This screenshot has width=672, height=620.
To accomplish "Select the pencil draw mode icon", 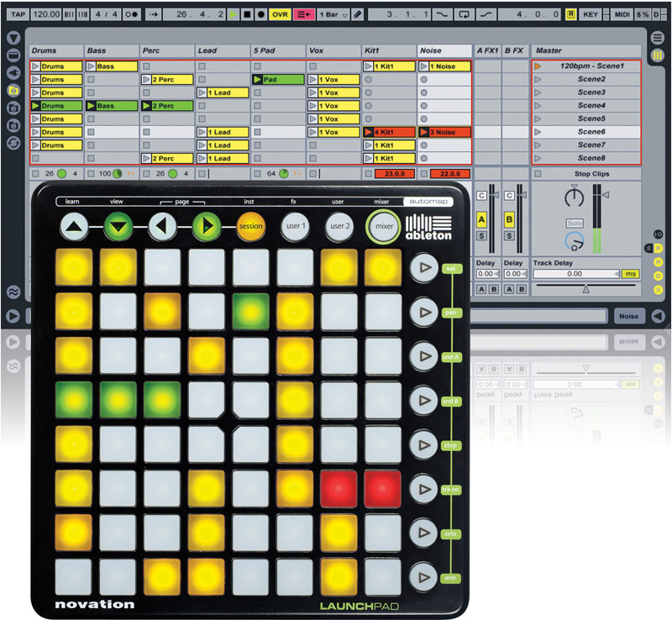I will point(359,14).
